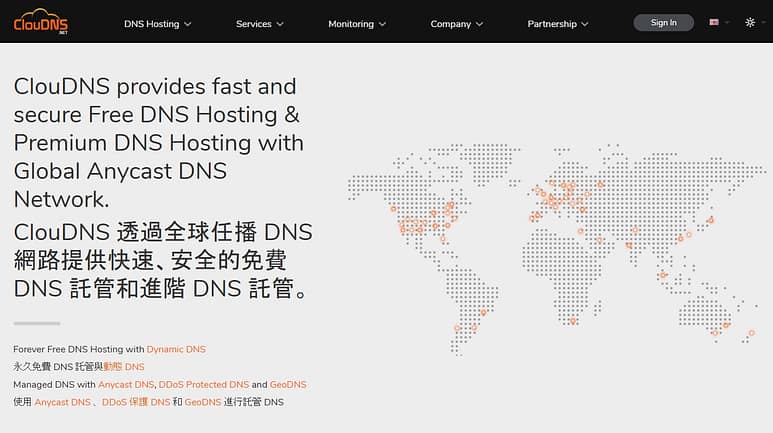
Task: Expand the DNS Hosting chevron arrow
Action: click(187, 24)
